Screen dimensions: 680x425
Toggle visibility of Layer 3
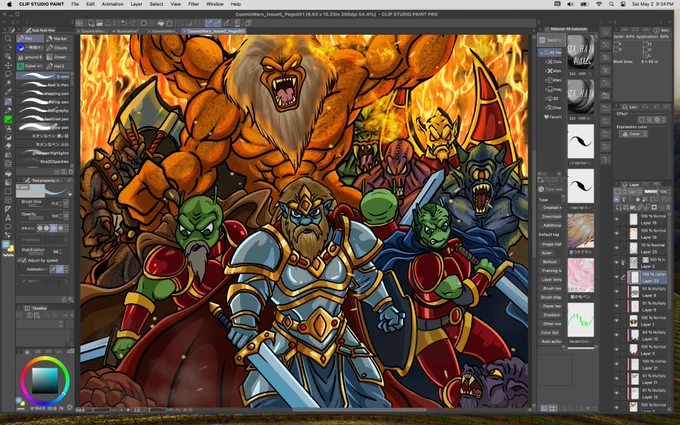pyautogui.click(x=617, y=350)
